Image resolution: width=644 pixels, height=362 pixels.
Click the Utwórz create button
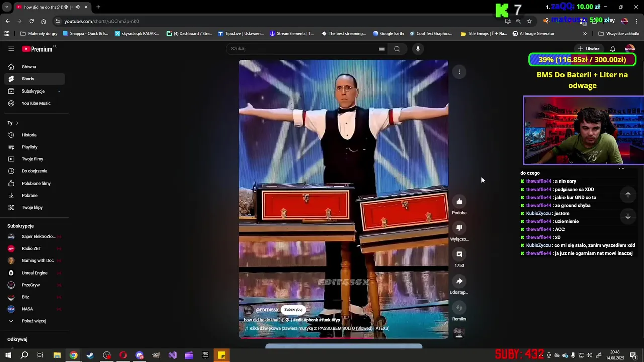(x=588, y=49)
